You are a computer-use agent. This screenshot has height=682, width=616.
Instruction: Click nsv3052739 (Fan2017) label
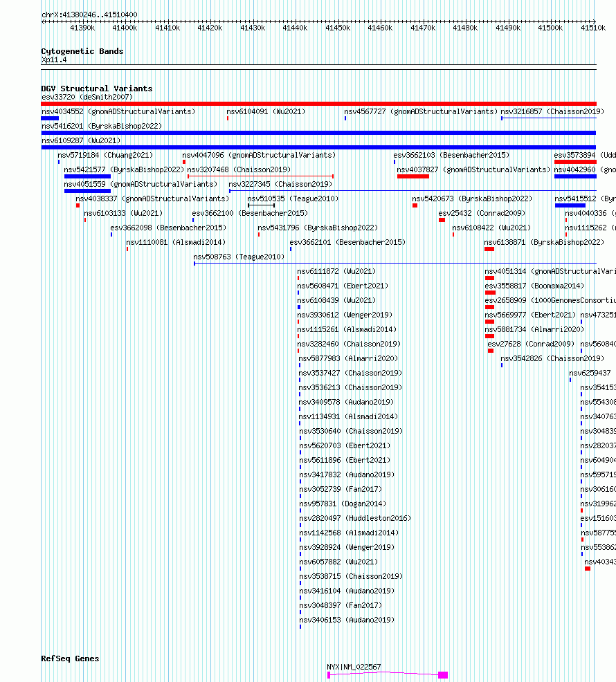341,489
